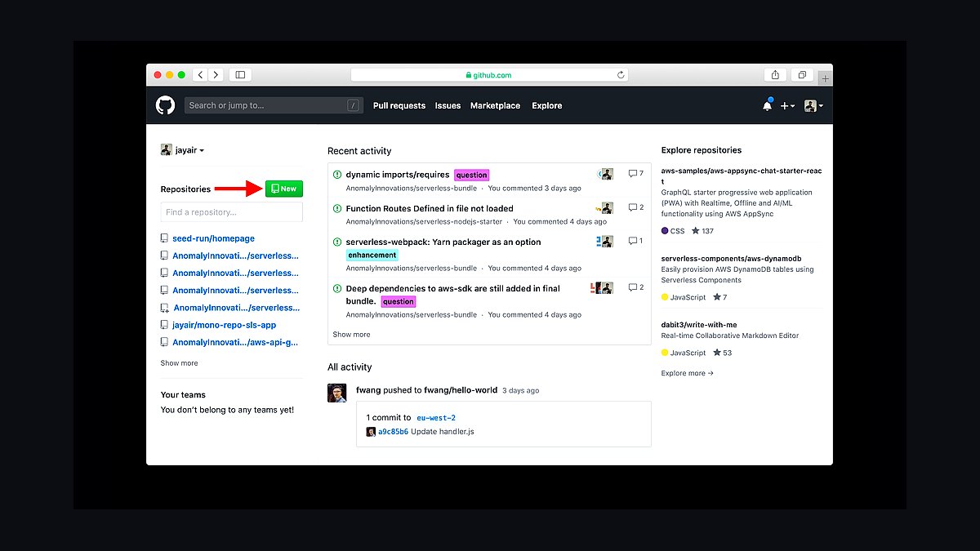Open Deep dependencies to aws-sdk issue
Image resolution: width=980 pixels, height=551 pixels.
coord(453,294)
